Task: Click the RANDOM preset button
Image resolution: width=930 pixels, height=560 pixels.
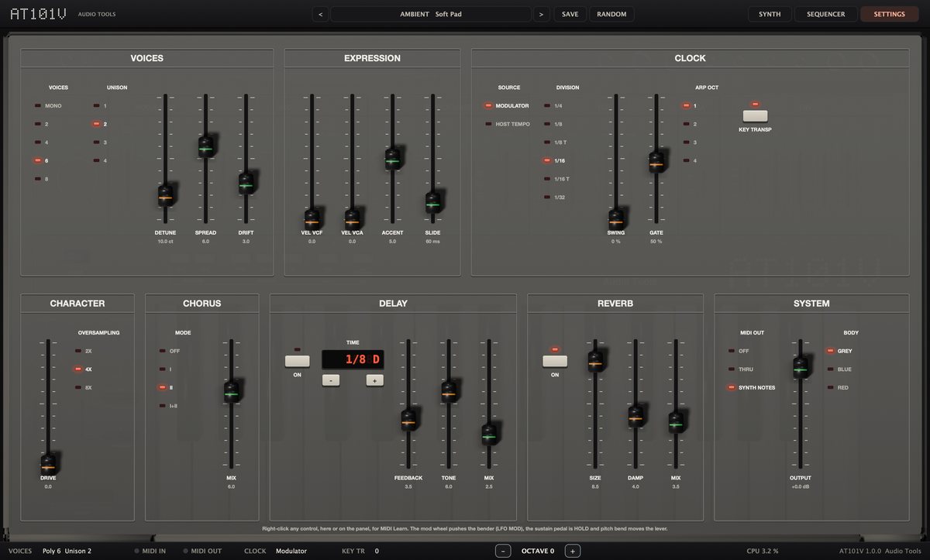Action: [x=611, y=14]
